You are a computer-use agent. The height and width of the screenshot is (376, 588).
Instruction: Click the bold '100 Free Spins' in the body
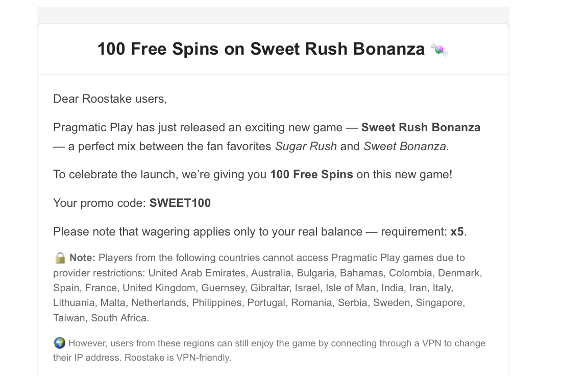(x=311, y=174)
